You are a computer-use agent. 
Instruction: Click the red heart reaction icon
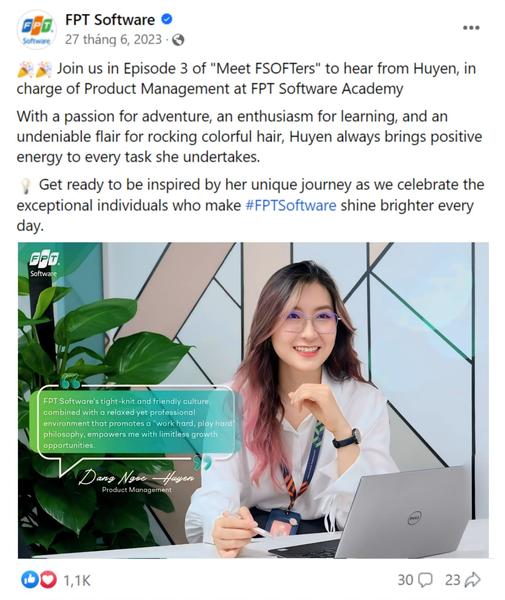pyautogui.click(x=48, y=580)
